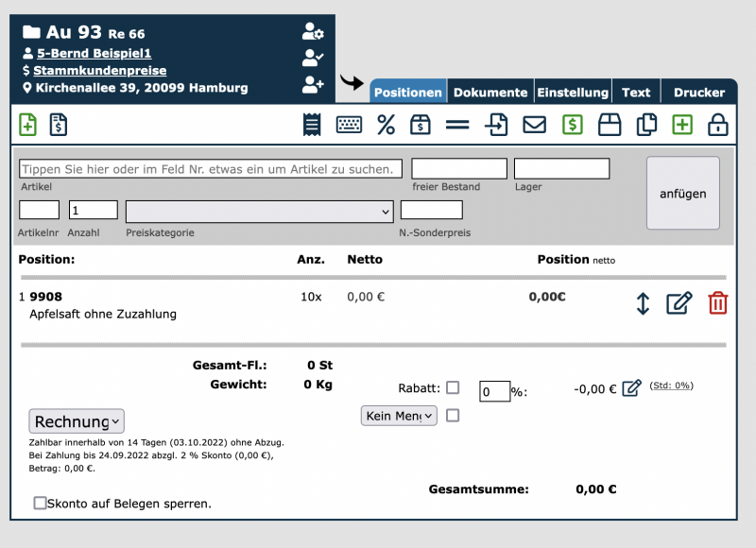The height and width of the screenshot is (548, 756).
Task: Toggle the Rabatt checkbox
Action: click(453, 387)
